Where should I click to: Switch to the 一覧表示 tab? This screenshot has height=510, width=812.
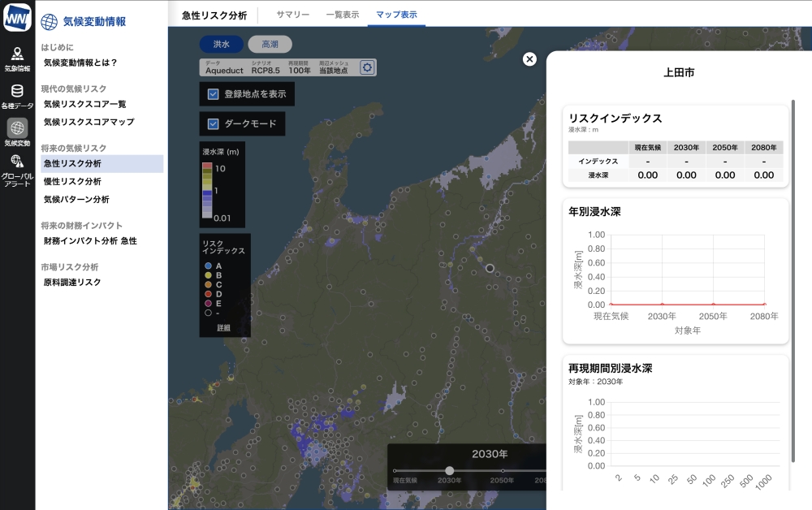(x=344, y=14)
